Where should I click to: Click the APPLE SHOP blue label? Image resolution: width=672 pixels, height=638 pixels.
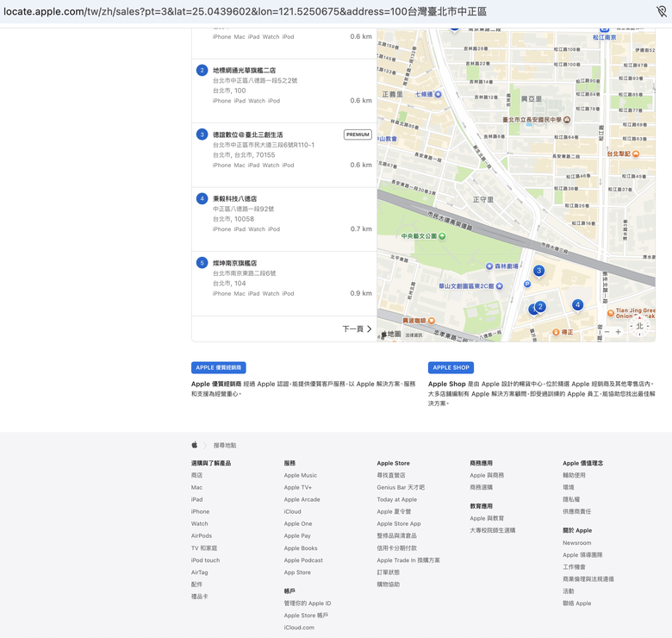pyautogui.click(x=451, y=367)
